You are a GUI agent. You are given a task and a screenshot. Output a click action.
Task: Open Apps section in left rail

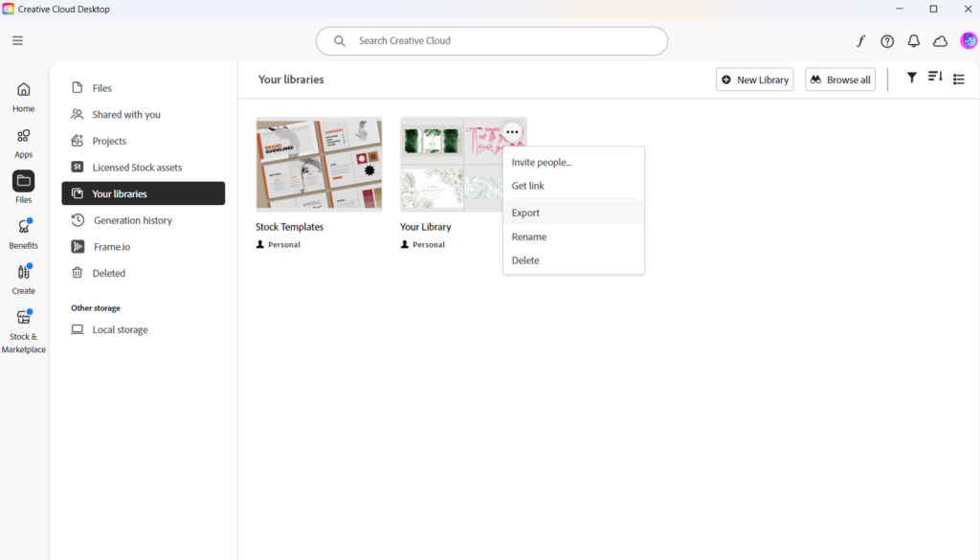23,144
